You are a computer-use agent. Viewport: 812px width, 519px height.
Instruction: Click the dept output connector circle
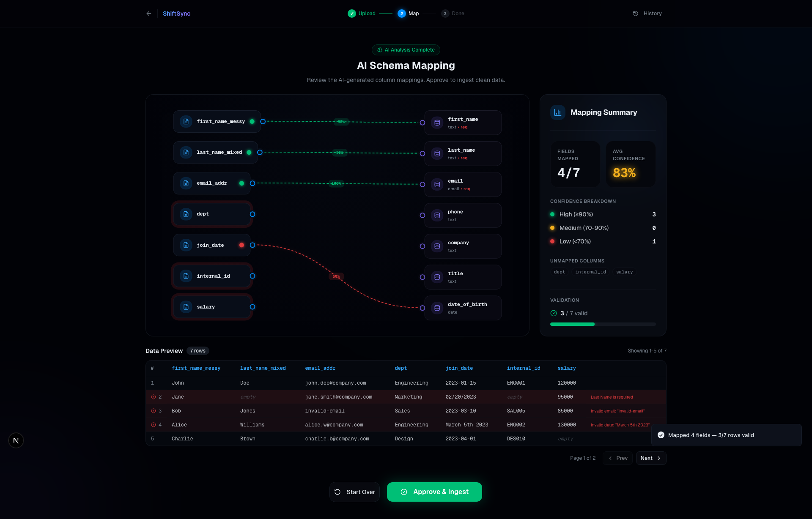pos(252,214)
